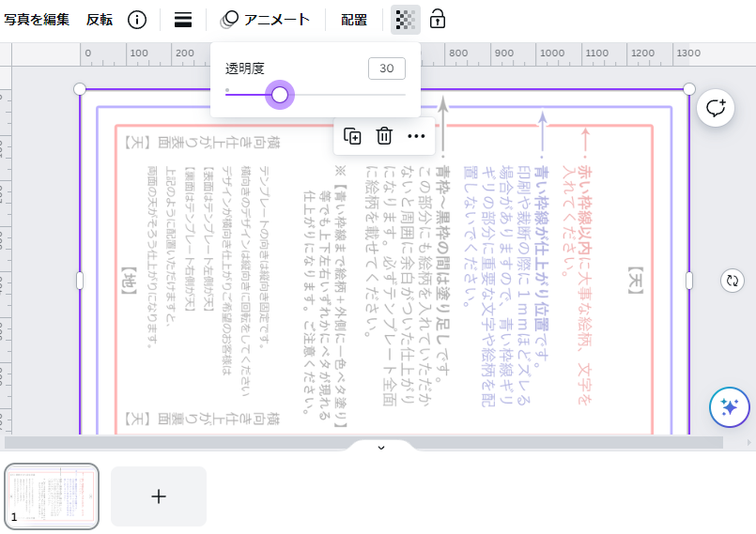756x534 pixels.
Task: Toggle the transparency checkerboard button
Action: tap(405, 20)
